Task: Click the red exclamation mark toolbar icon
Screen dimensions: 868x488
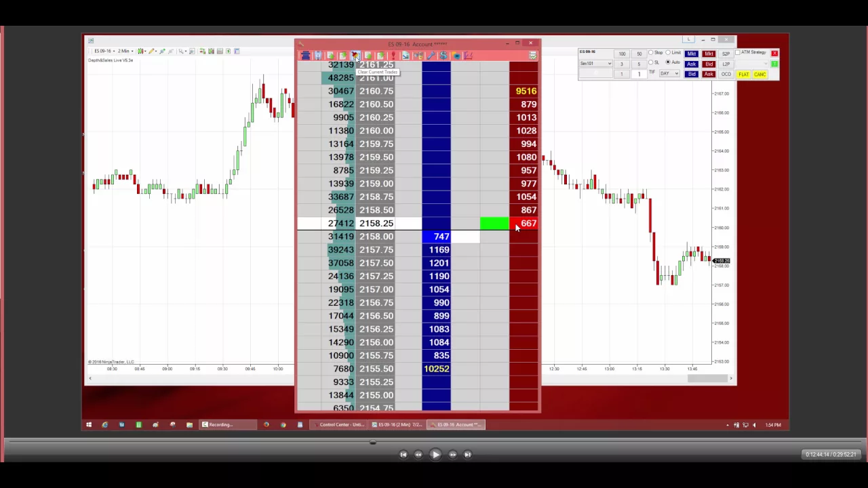Action: tap(393, 56)
